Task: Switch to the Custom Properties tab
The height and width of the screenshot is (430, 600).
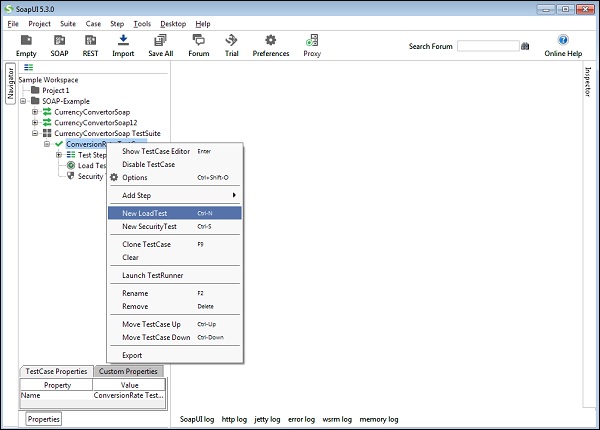Action: [128, 371]
